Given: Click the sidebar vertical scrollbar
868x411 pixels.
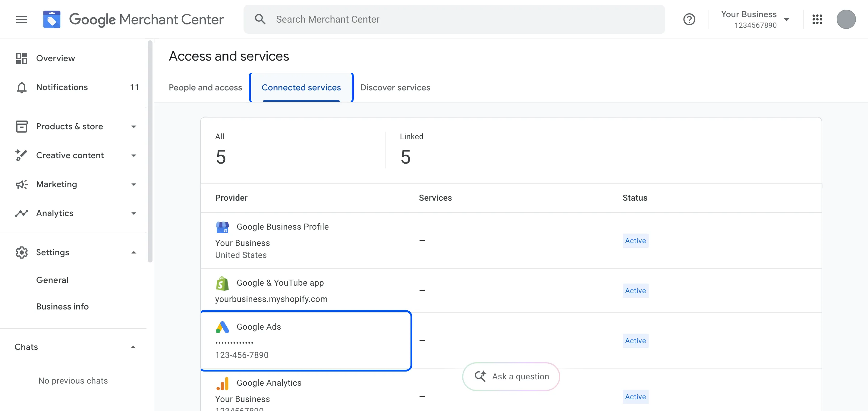Looking at the screenshot, I should 150,151.
